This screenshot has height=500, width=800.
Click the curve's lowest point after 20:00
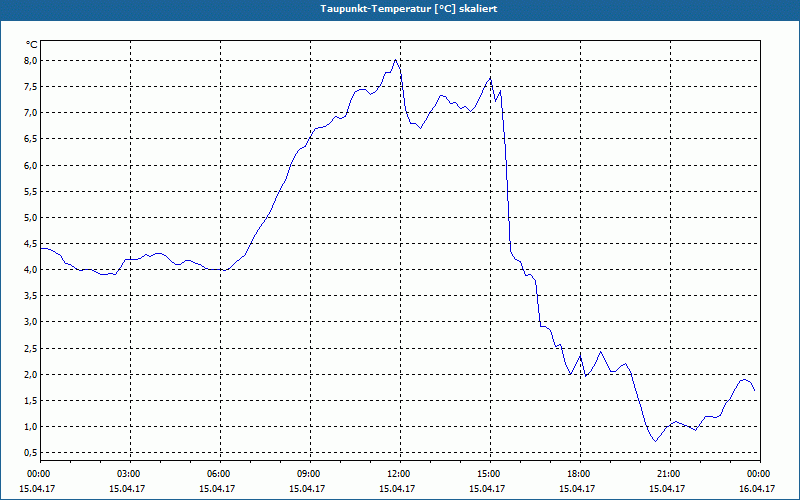click(656, 441)
